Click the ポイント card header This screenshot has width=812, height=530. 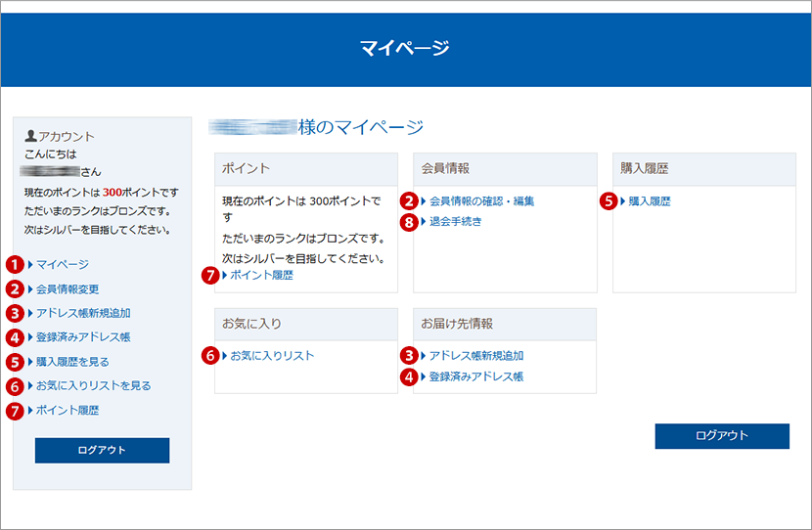coord(306,169)
